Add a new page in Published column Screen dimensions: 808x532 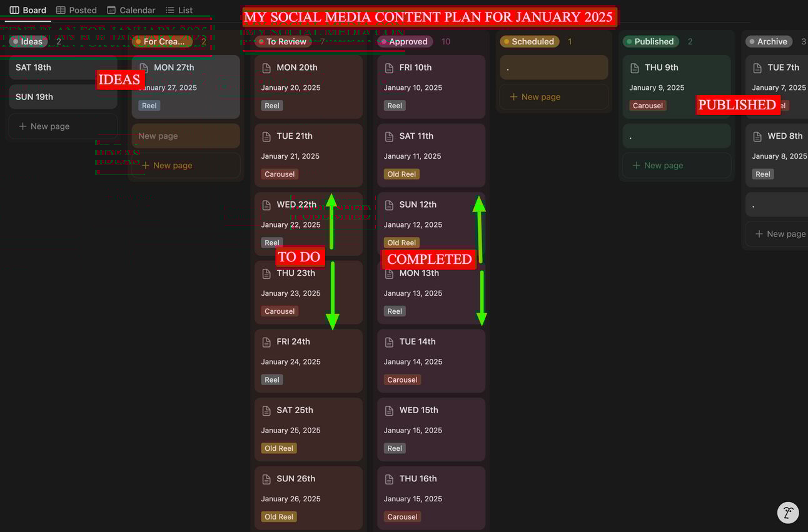pyautogui.click(x=677, y=166)
